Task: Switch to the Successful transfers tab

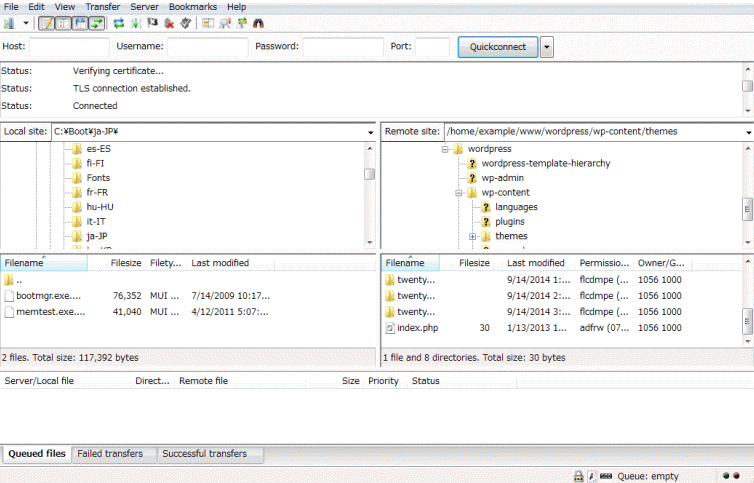Action: click(x=210, y=454)
